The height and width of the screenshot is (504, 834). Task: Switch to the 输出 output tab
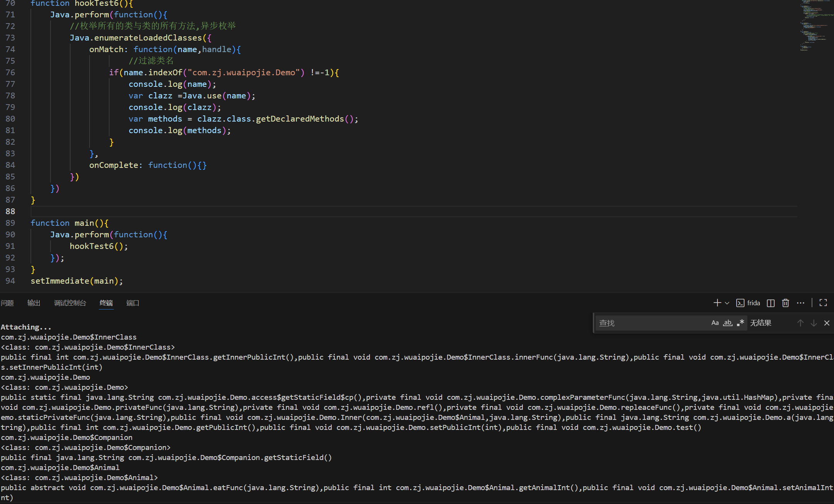[x=34, y=303]
